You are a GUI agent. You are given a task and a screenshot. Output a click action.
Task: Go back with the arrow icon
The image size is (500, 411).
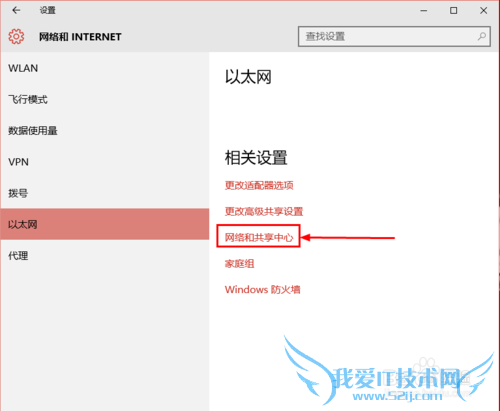[x=16, y=10]
